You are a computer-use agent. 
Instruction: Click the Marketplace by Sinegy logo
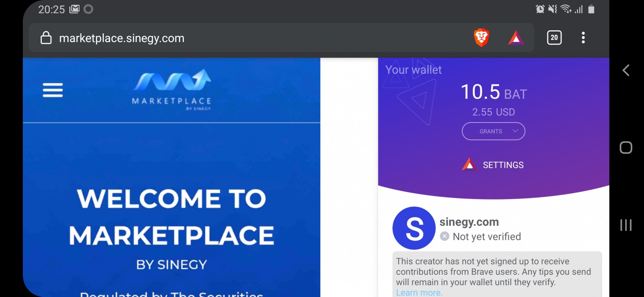tap(172, 90)
